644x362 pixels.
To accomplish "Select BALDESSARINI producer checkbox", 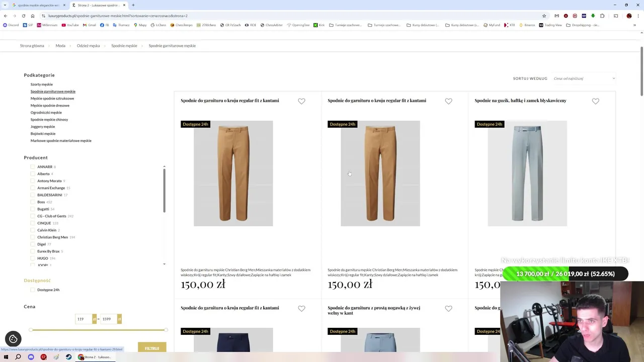I will (x=33, y=195).
